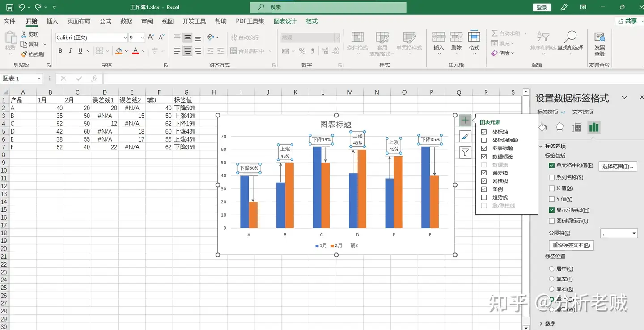Select the 靠左 label position
Screen dimensions: 644x330
(x=551, y=279)
